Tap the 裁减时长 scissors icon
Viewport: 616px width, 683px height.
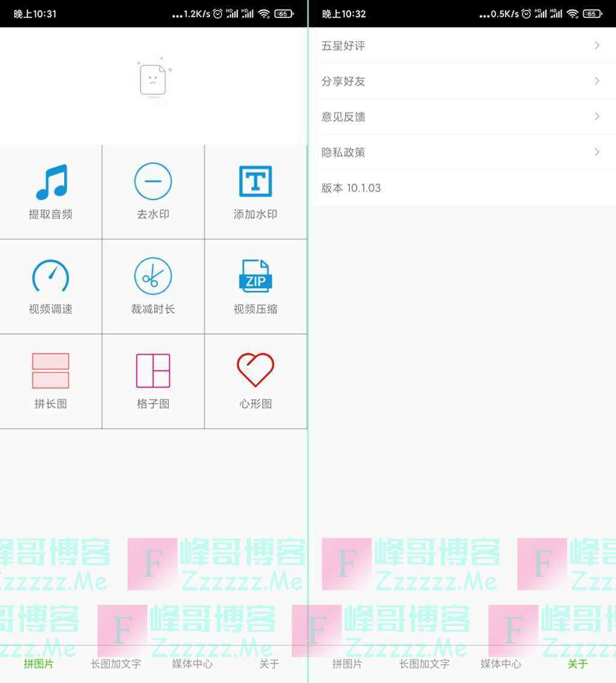click(153, 277)
